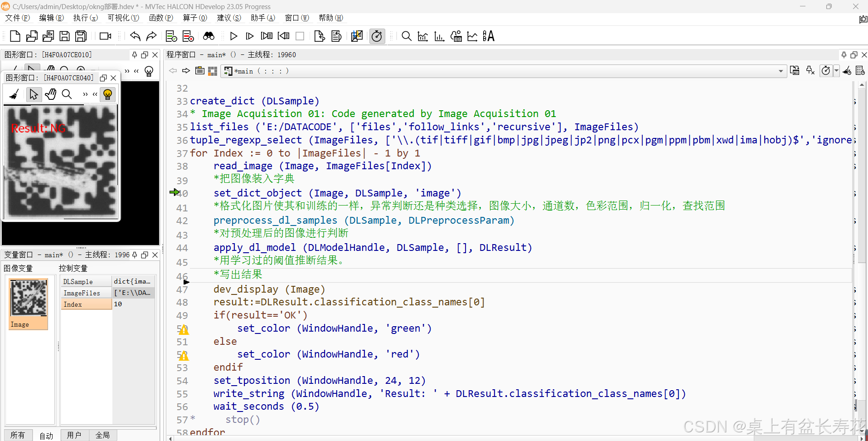The image size is (868, 441).
Task: Open the 算子 menu
Action: (195, 18)
